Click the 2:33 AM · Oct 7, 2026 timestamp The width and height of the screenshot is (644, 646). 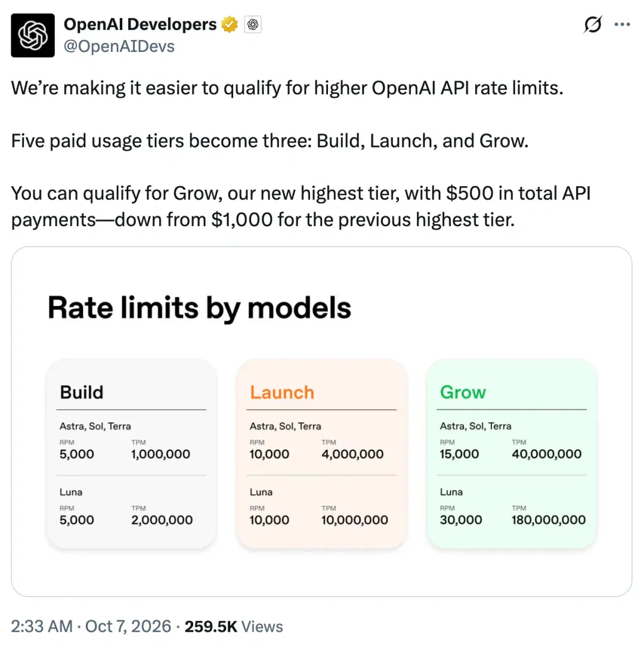tap(91, 626)
